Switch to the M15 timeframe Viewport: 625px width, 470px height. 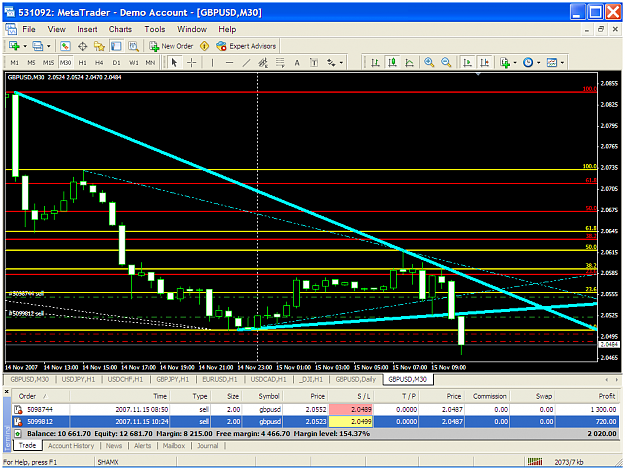[x=48, y=63]
